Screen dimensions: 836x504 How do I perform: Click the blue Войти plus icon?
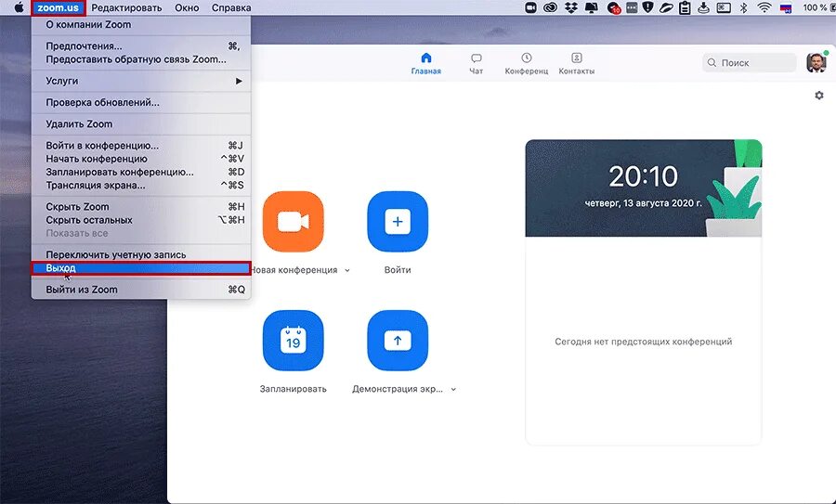(x=398, y=221)
